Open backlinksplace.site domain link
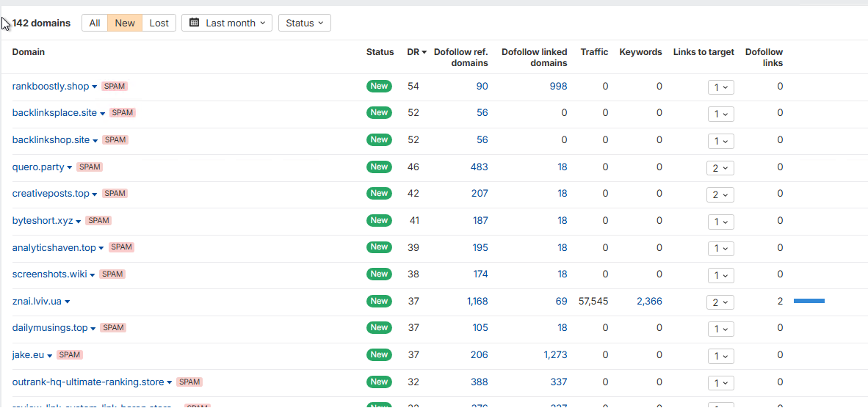 tap(54, 113)
